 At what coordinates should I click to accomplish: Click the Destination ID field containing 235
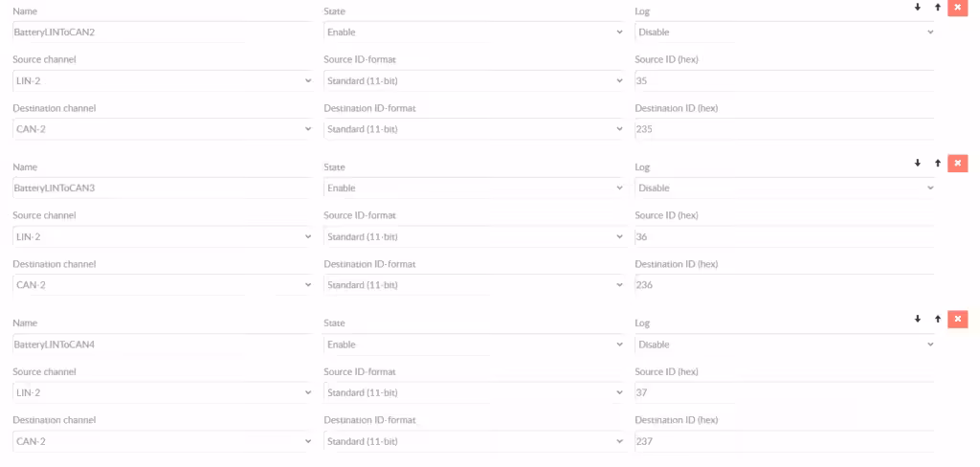click(x=785, y=129)
